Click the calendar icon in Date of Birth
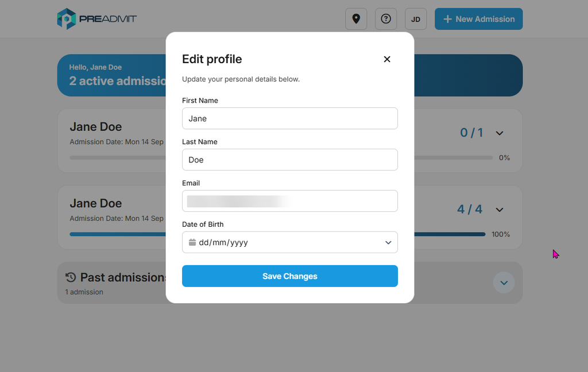 pyautogui.click(x=192, y=242)
